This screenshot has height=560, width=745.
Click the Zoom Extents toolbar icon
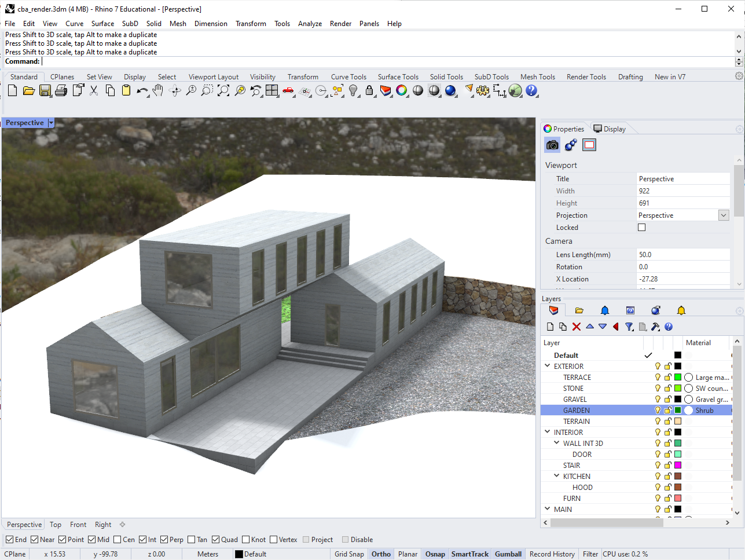tap(223, 91)
